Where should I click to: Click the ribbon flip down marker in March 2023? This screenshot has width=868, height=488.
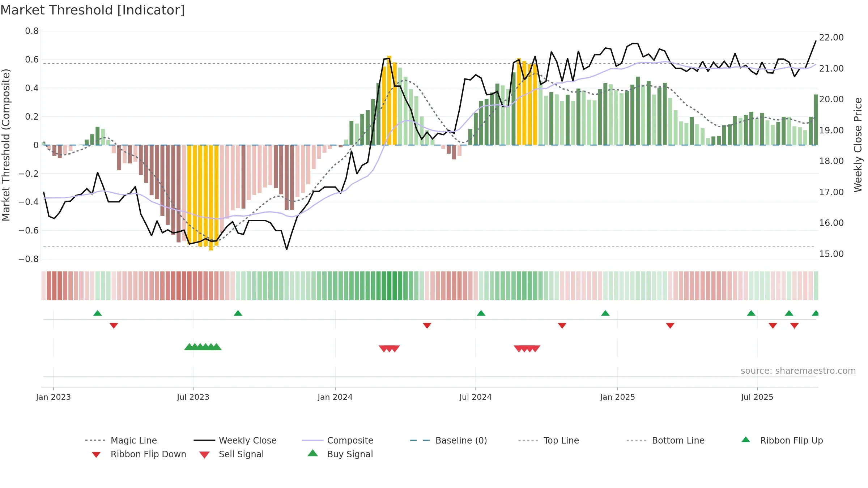pyautogui.click(x=114, y=326)
